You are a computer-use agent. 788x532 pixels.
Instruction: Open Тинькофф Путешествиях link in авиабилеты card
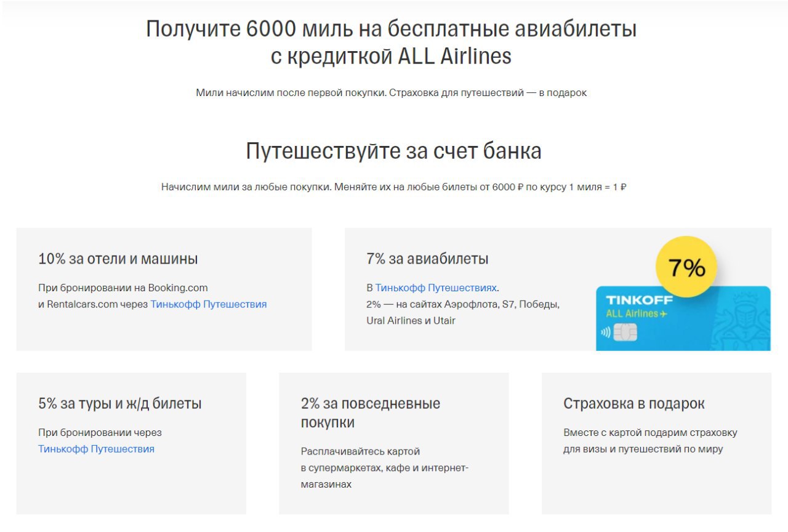(x=436, y=288)
